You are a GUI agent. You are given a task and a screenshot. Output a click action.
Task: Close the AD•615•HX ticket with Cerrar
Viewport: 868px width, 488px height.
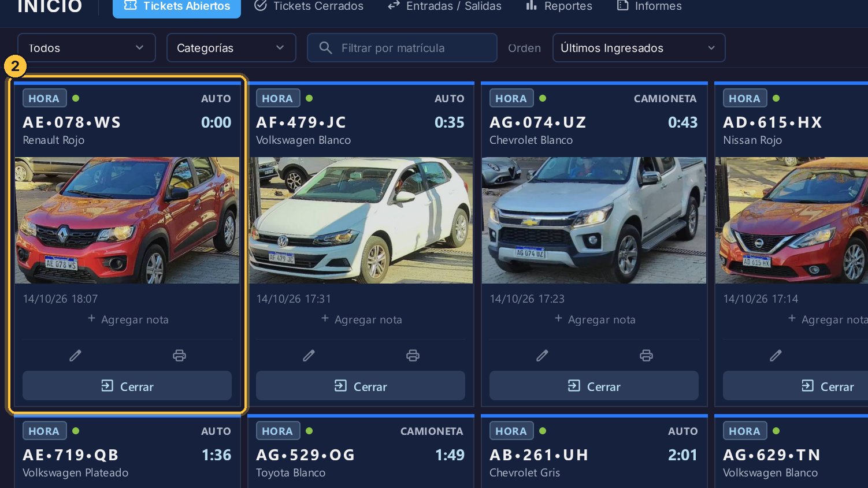[795, 386]
